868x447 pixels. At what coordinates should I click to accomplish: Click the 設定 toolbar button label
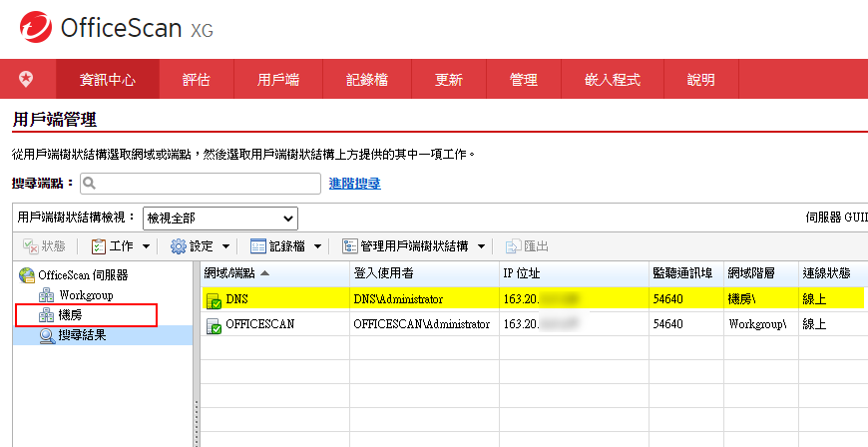[202, 246]
